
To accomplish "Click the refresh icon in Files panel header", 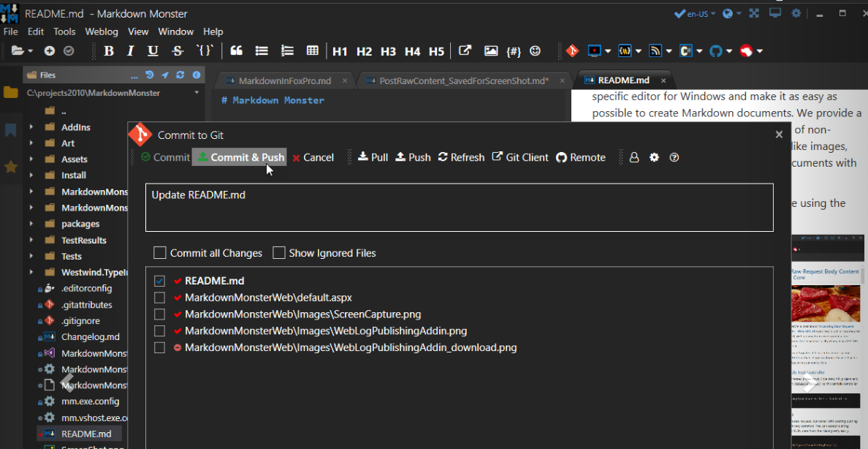I will pyautogui.click(x=180, y=75).
